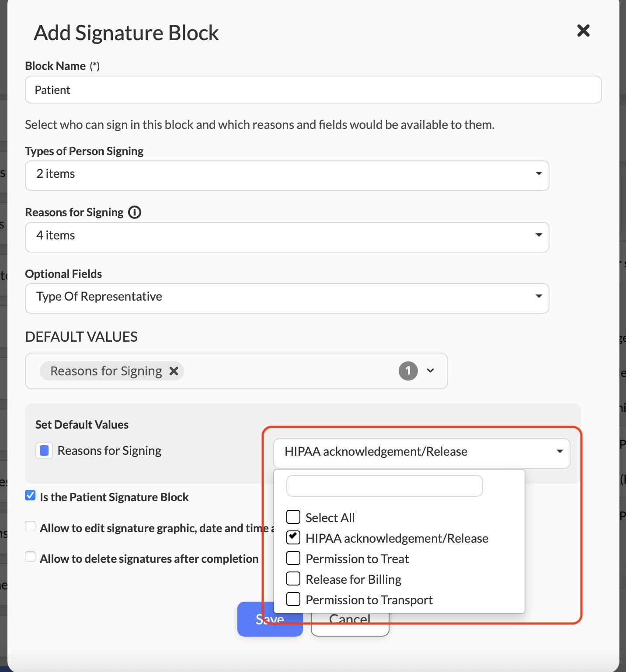Viewport: 626px width, 672px height.
Task: Collapse the HIPAA acknowledgement/Release dropdown
Action: (560, 451)
